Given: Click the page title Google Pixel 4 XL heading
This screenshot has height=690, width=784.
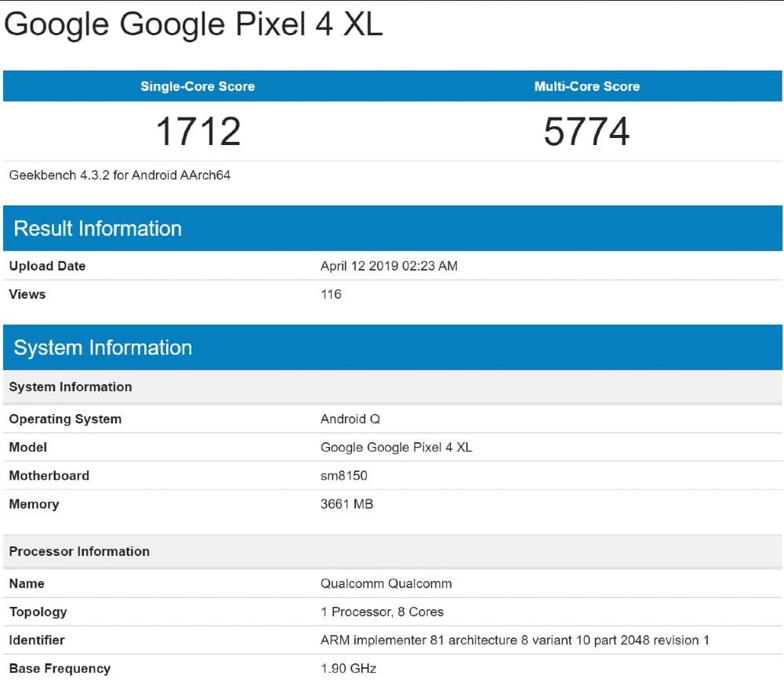Looking at the screenshot, I should [x=194, y=24].
